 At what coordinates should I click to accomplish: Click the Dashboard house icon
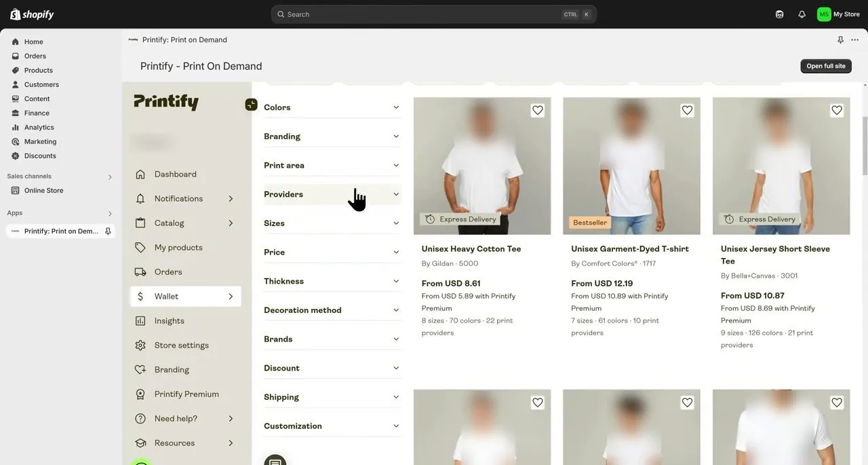coord(140,174)
